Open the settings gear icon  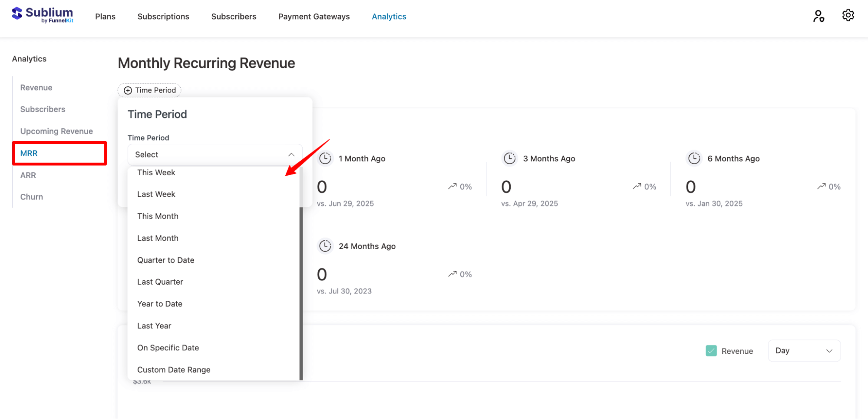click(x=848, y=16)
